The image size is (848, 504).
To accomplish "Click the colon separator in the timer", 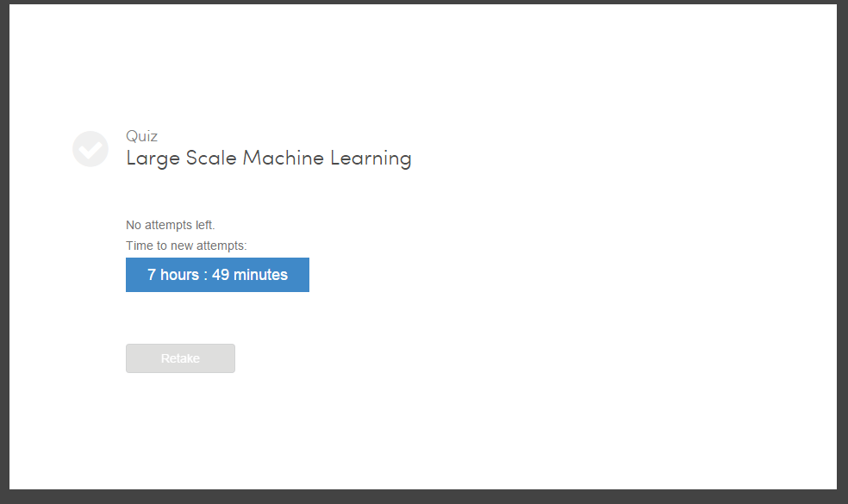I will pos(205,276).
